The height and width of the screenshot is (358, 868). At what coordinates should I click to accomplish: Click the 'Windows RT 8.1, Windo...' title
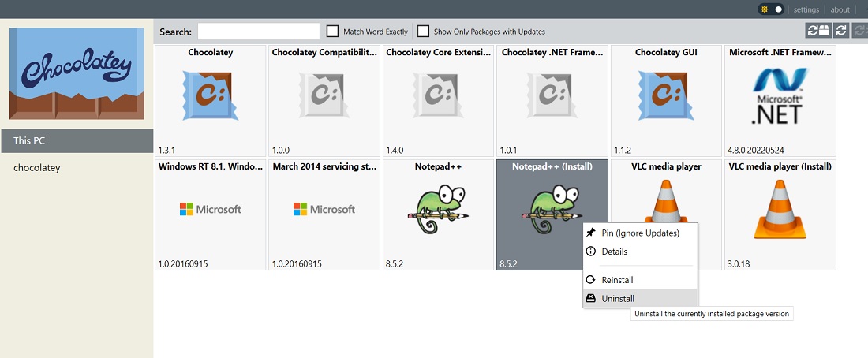click(x=211, y=166)
